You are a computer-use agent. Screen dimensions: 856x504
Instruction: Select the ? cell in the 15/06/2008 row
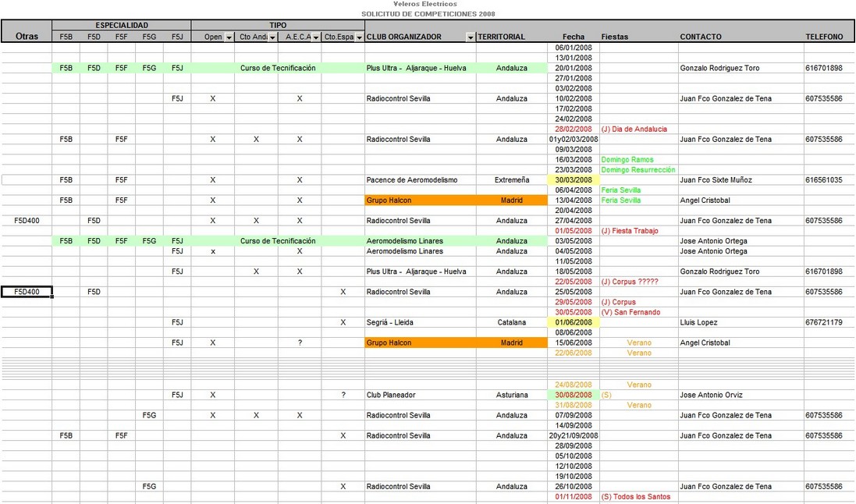pos(300,343)
